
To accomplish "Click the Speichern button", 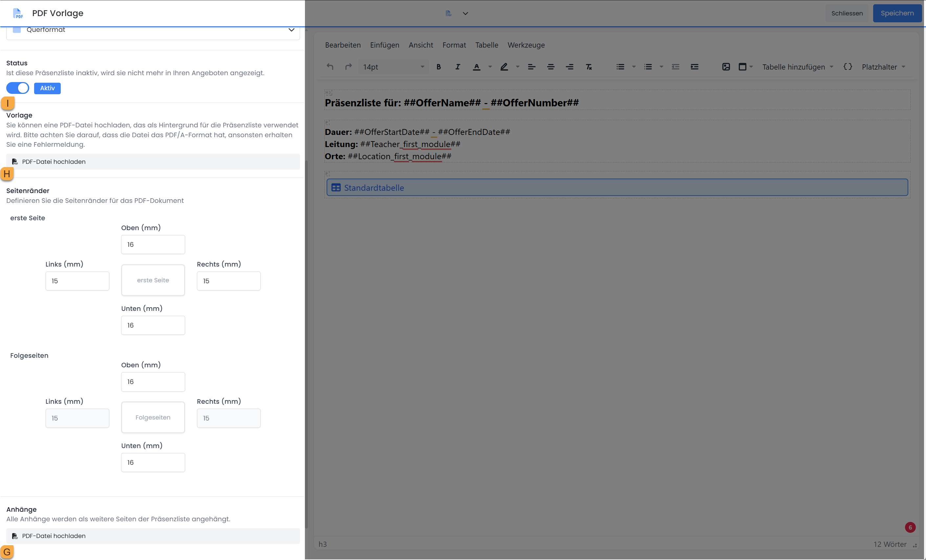I will click(x=897, y=13).
